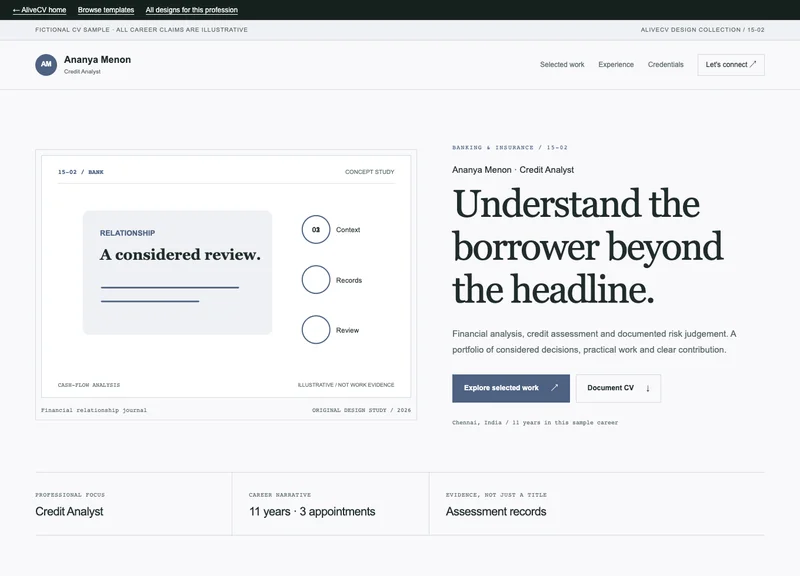Select the Records step circle

tap(316, 280)
